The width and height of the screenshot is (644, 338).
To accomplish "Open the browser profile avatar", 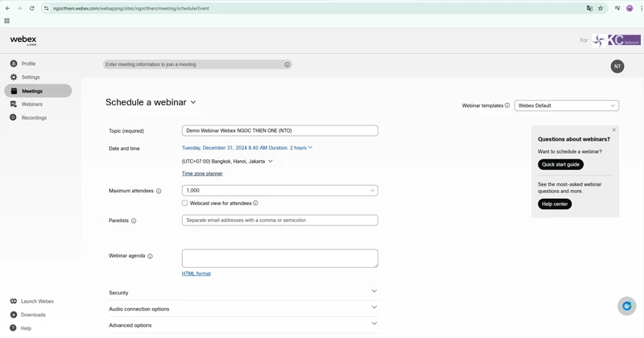I will 630,8.
